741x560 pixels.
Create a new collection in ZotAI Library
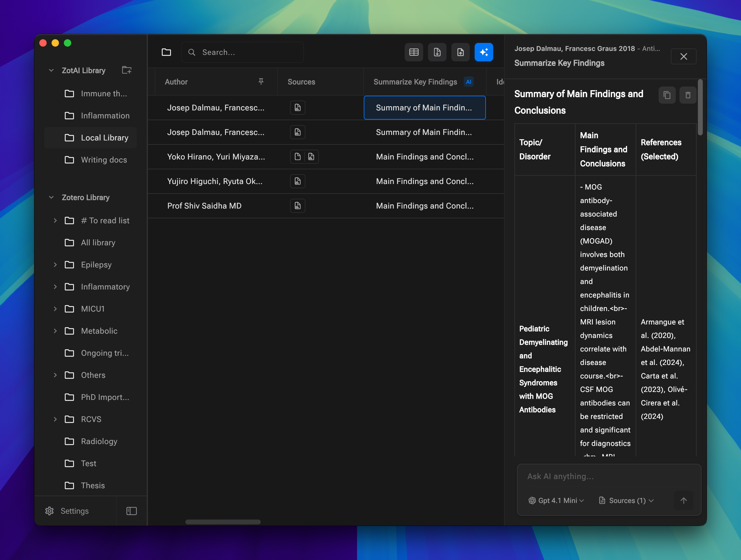coord(127,70)
